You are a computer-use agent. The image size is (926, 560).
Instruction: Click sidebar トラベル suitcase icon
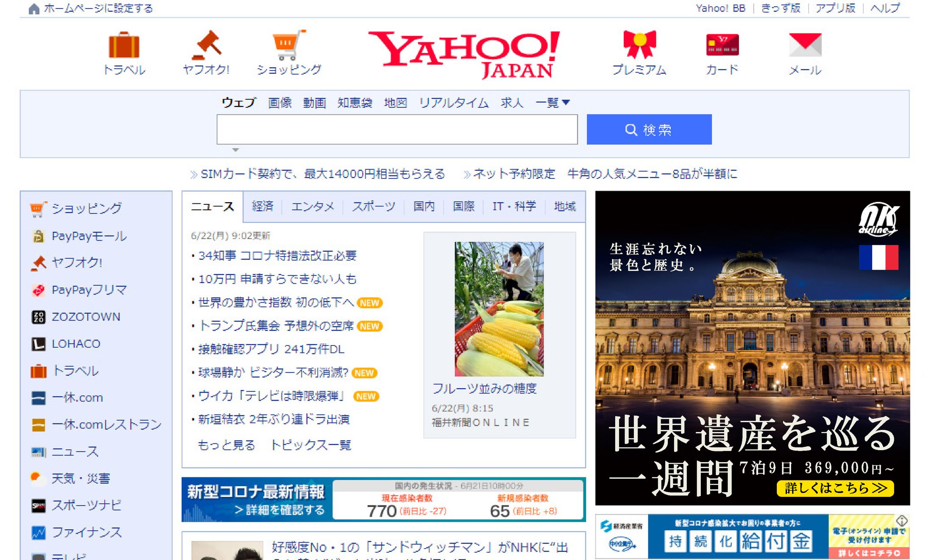coord(38,371)
